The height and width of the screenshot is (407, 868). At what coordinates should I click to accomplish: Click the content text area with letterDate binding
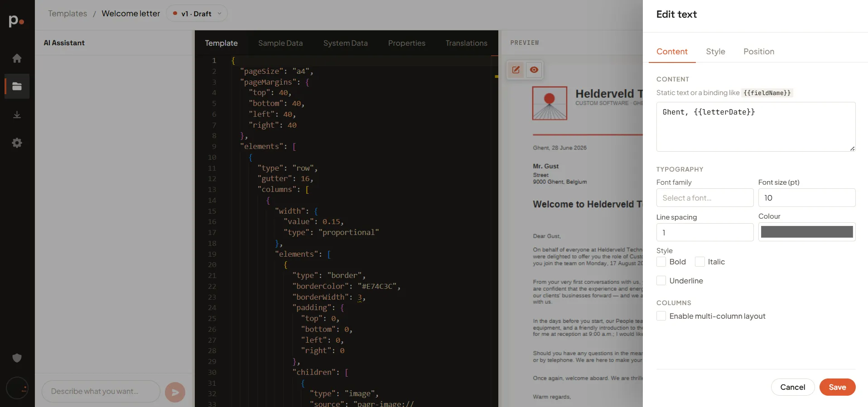(x=756, y=127)
